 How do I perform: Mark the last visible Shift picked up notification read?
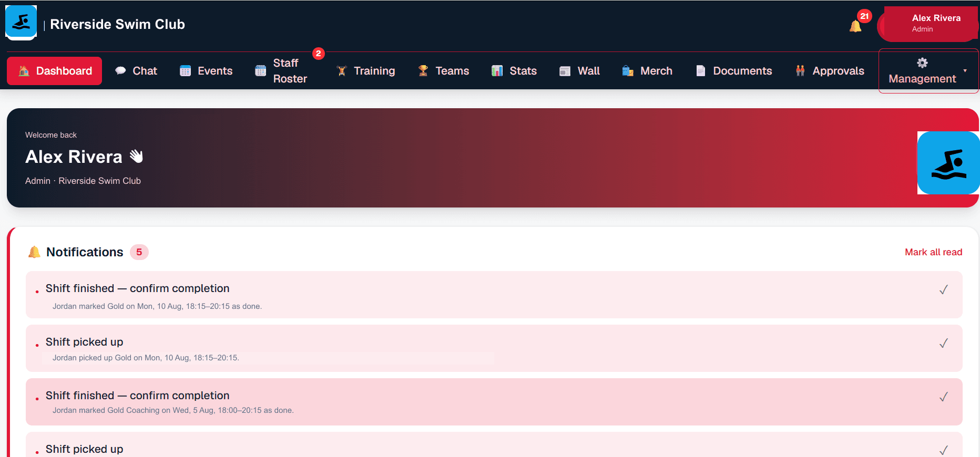coord(944,450)
